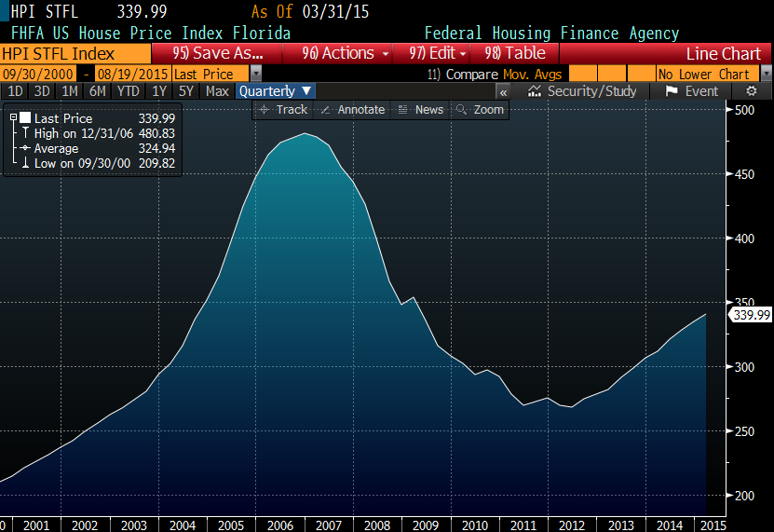Click the Track crosshair tool
The width and height of the screenshot is (774, 532).
(283, 110)
